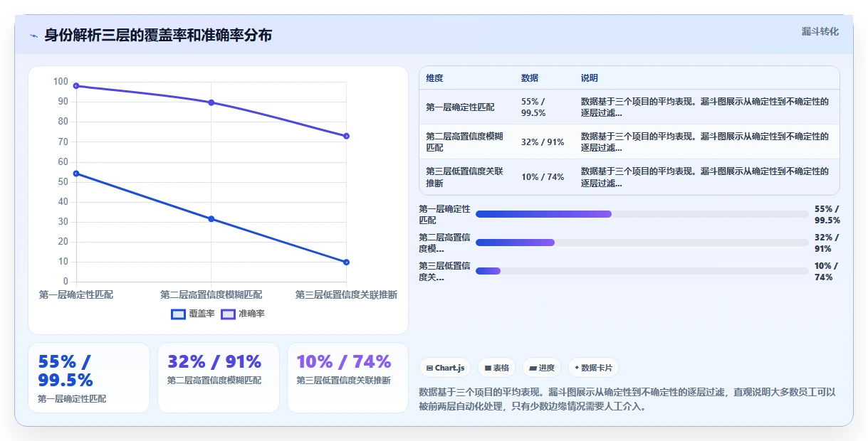
Task: Select the Chart.js tag chip
Action: [445, 368]
